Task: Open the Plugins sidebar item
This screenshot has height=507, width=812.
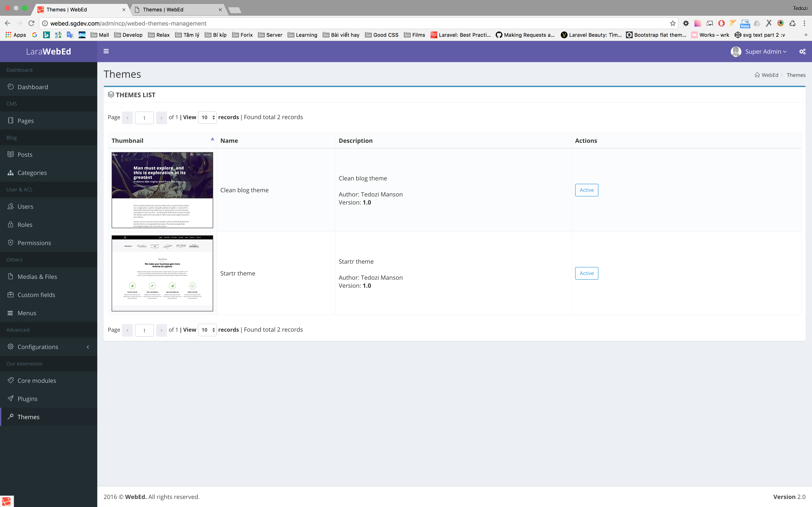Action: (27, 399)
